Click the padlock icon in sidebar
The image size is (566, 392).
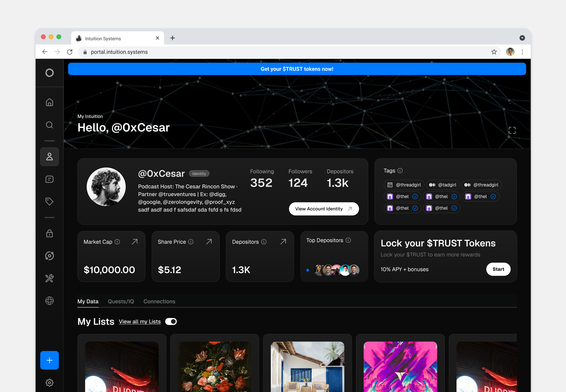click(49, 233)
